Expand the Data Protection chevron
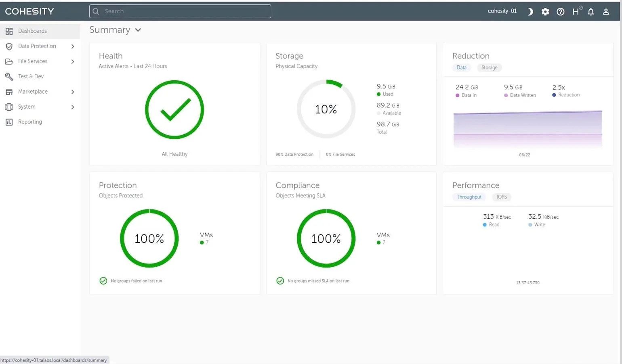The height and width of the screenshot is (364, 622). click(x=73, y=46)
